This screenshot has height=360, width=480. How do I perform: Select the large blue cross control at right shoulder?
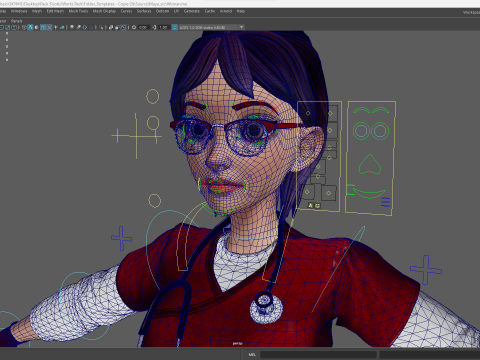426,270
